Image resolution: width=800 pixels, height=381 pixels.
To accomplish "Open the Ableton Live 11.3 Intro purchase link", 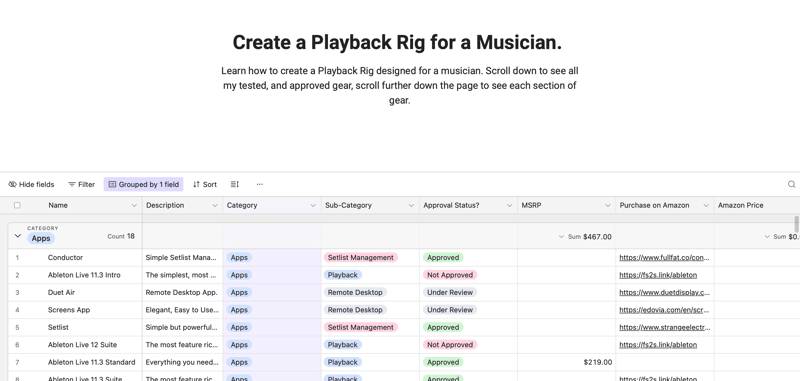I will point(658,275).
